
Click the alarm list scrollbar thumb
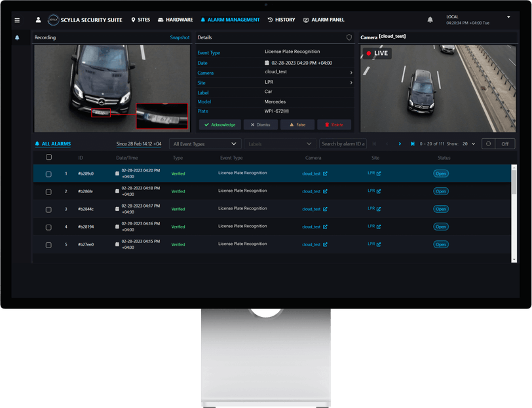tap(514, 181)
